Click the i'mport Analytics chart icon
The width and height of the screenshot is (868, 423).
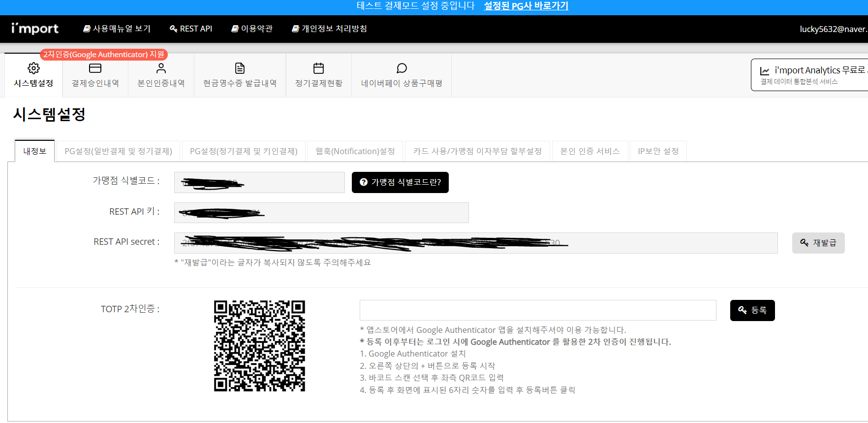(x=765, y=71)
